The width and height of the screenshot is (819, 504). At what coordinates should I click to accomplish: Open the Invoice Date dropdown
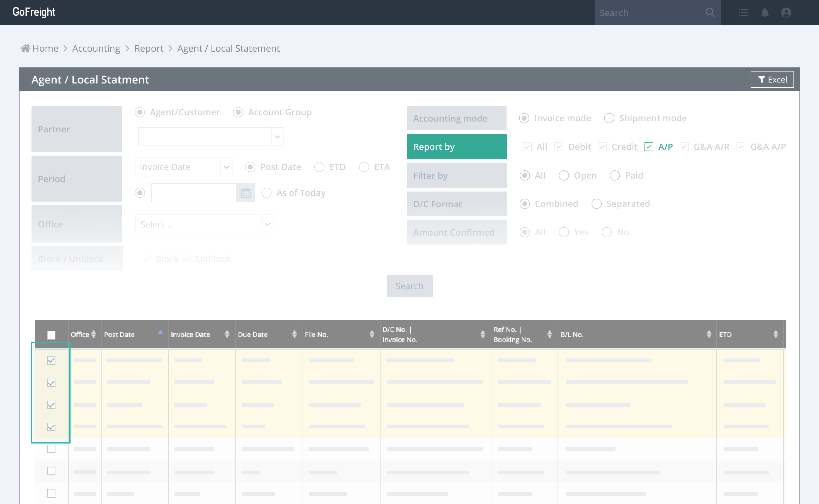226,167
